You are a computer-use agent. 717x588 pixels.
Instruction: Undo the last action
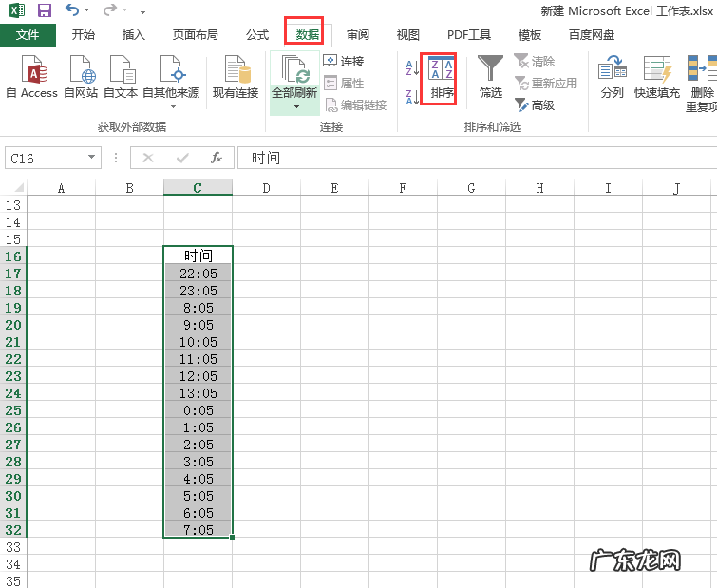pos(72,9)
